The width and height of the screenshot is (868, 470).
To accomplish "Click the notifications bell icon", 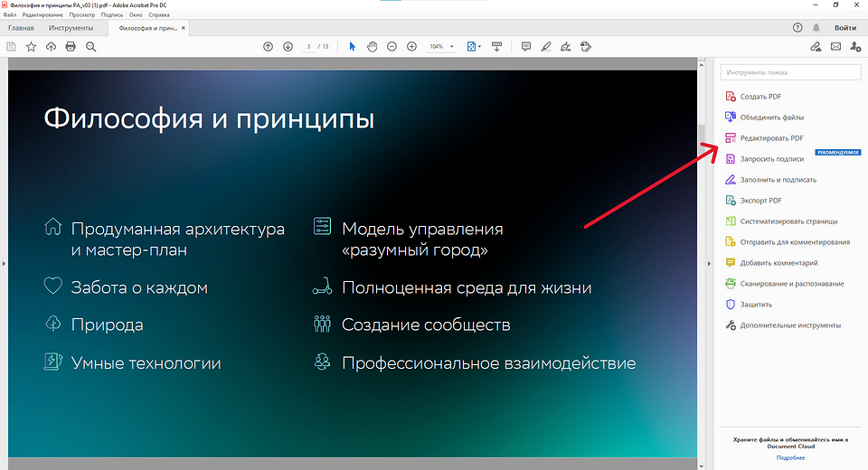I will (x=817, y=28).
